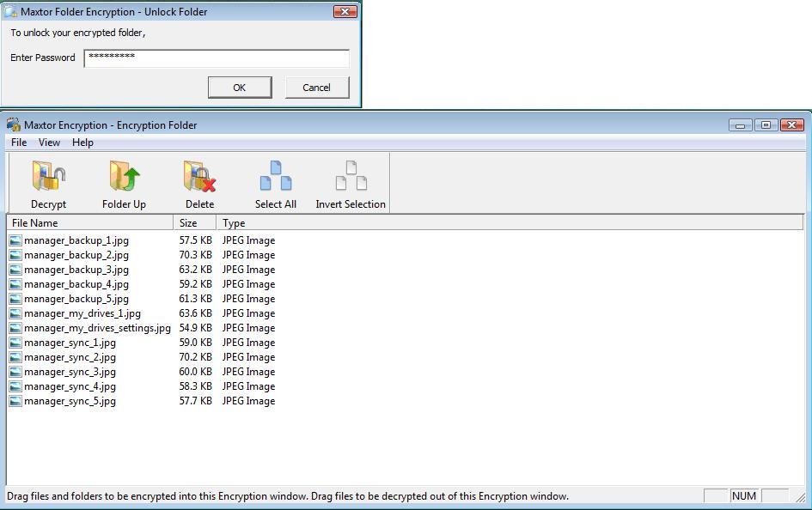This screenshot has width=812, height=510.
Task: Click the file icon for manager_backup_2.jpg
Action: point(15,255)
